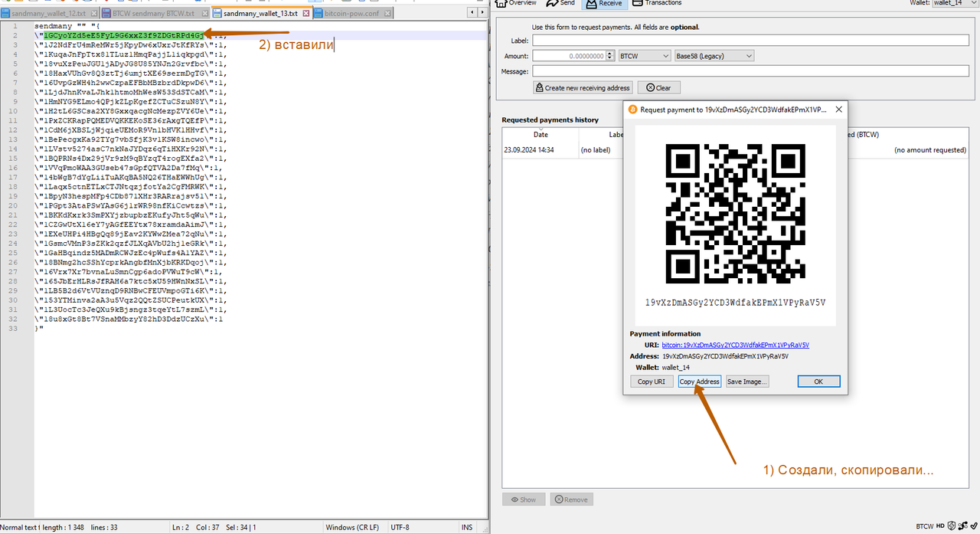The height and width of the screenshot is (534, 980).
Task: Select the 23.09.2024 14:34 payment row
Action: (735, 150)
